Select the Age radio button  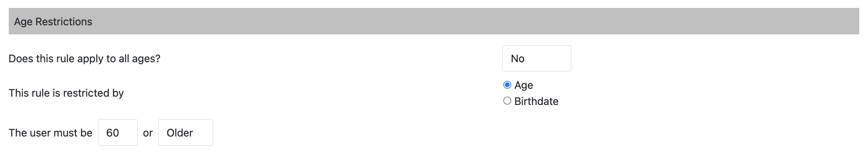click(507, 85)
